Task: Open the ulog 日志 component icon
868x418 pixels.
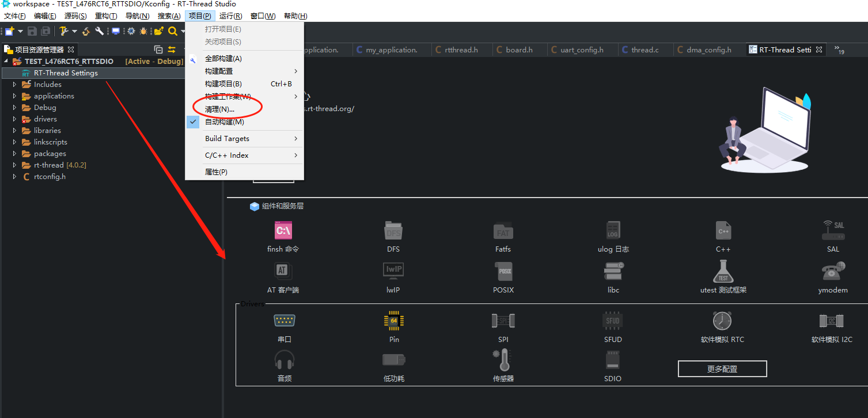Action: [612, 230]
